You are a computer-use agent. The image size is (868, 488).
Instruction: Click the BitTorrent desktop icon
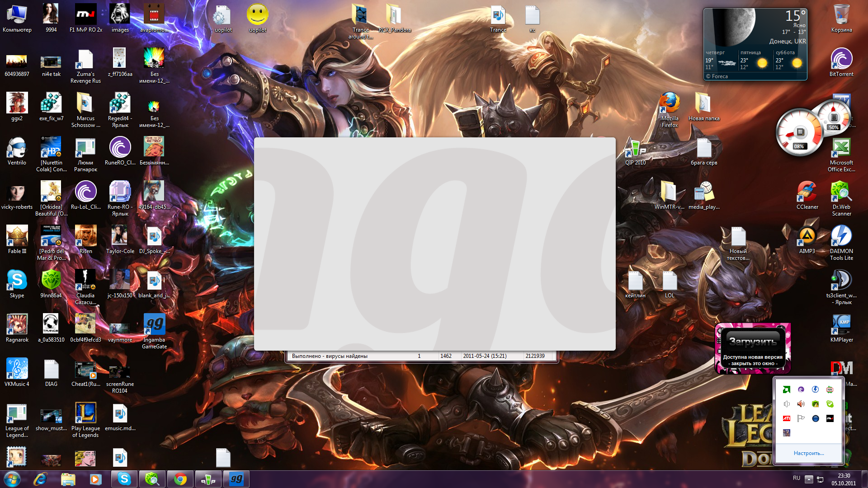(x=841, y=59)
